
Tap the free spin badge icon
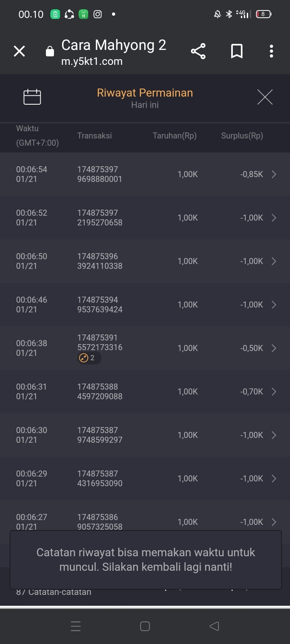coord(84,358)
